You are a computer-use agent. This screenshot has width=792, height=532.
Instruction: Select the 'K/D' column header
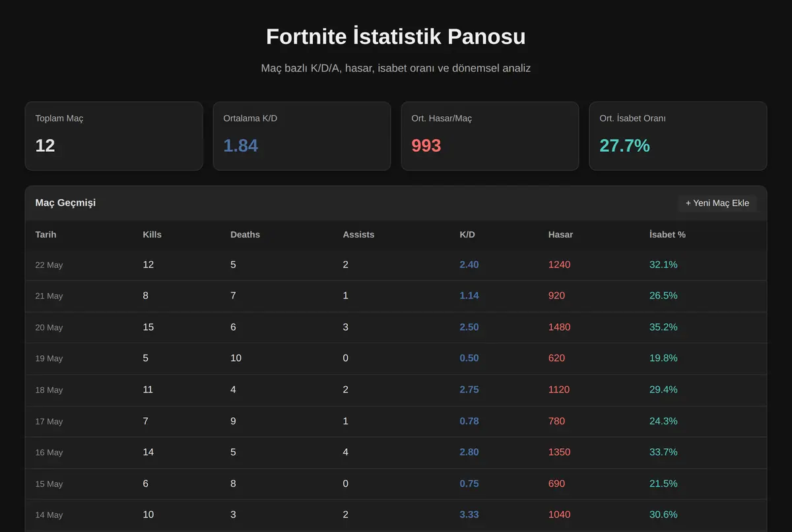click(x=467, y=234)
